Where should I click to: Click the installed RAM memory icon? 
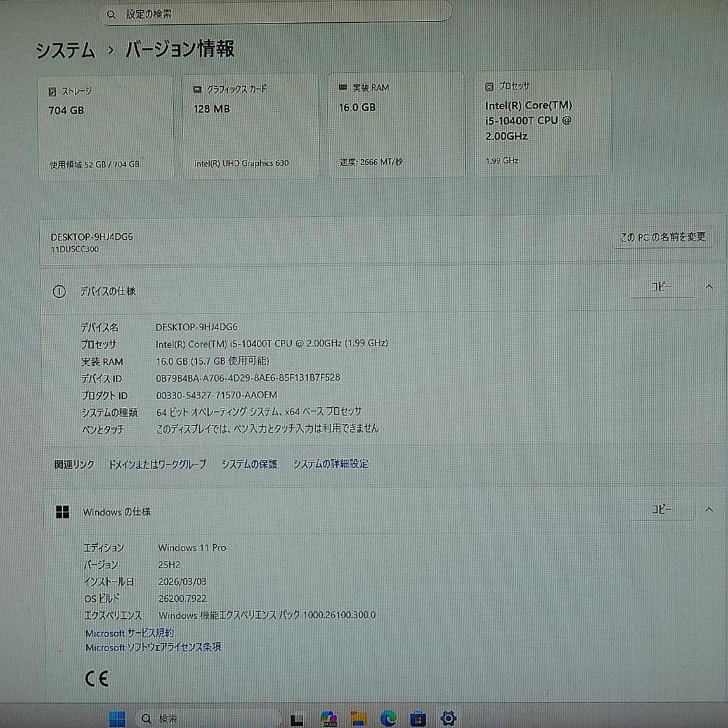point(343,87)
